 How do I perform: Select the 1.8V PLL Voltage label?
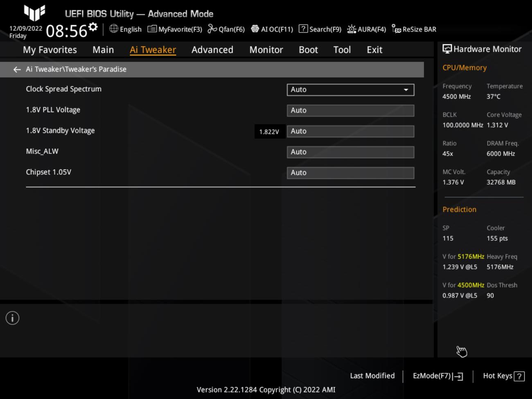[53, 110]
